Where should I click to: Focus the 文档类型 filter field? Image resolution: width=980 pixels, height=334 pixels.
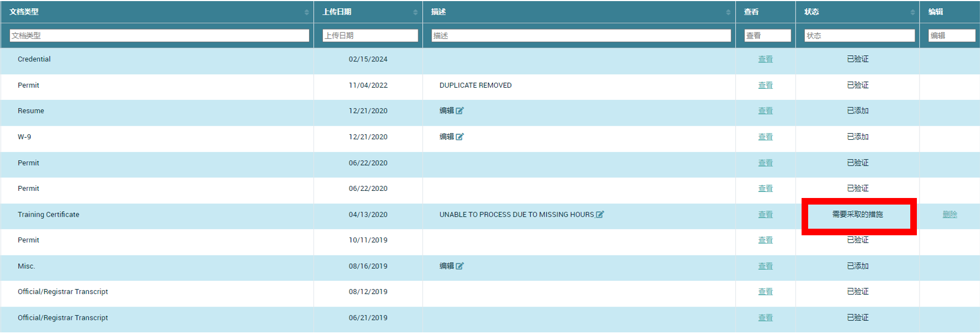[159, 36]
